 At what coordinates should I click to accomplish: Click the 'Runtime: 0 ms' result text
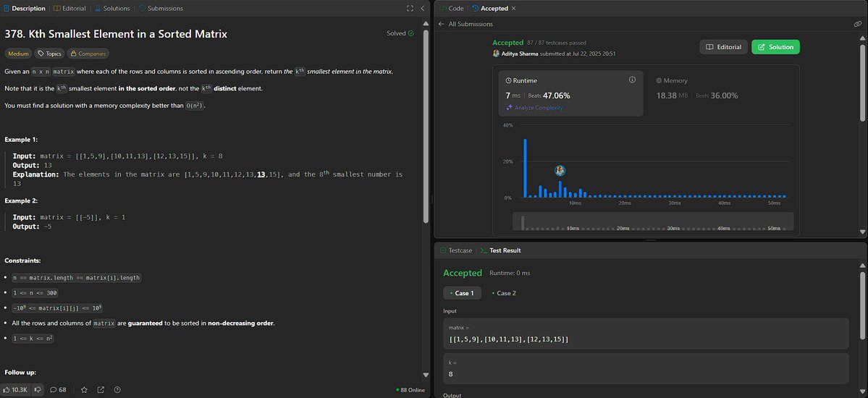point(510,273)
